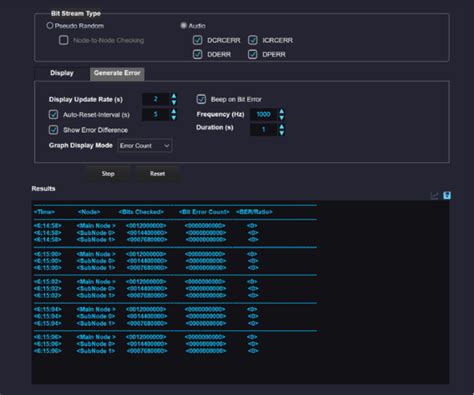Decrease Display Update Rate value
Screen dimensions: 474x395
pyautogui.click(x=174, y=102)
